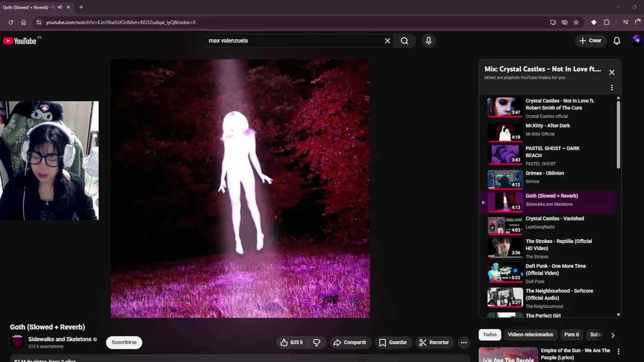Open Empire of the Sun - We Are The People
Viewport: 644px width, 362px height.
(575, 354)
